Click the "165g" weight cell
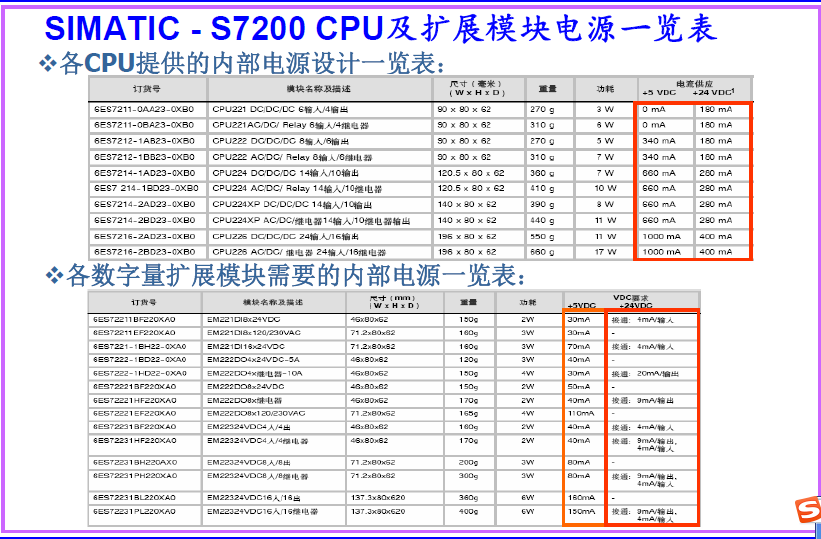821x539 pixels. (x=469, y=413)
